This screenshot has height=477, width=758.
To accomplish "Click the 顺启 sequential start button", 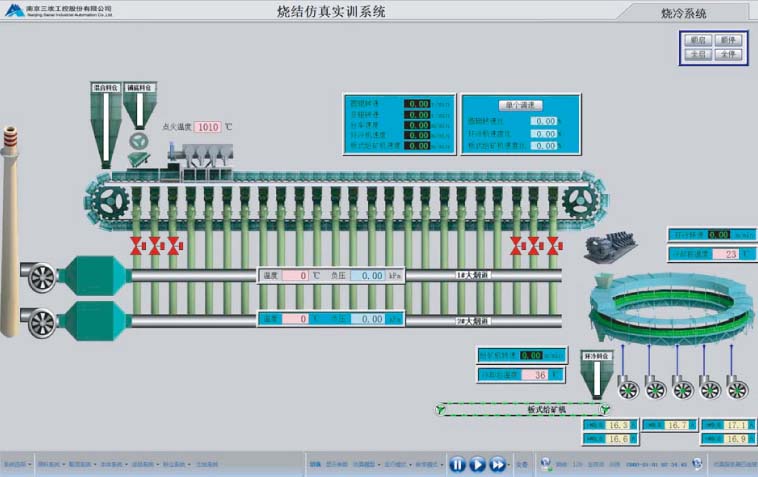I will [x=697, y=40].
